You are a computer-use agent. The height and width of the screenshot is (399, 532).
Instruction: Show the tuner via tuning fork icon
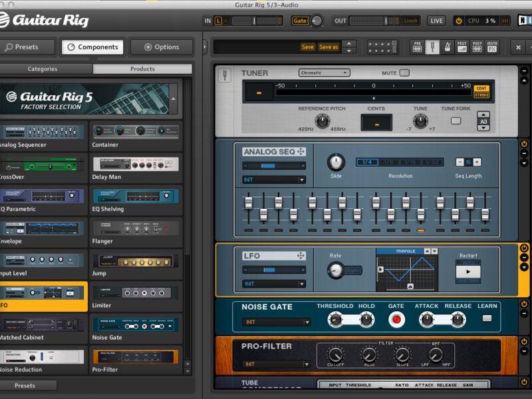[x=432, y=47]
